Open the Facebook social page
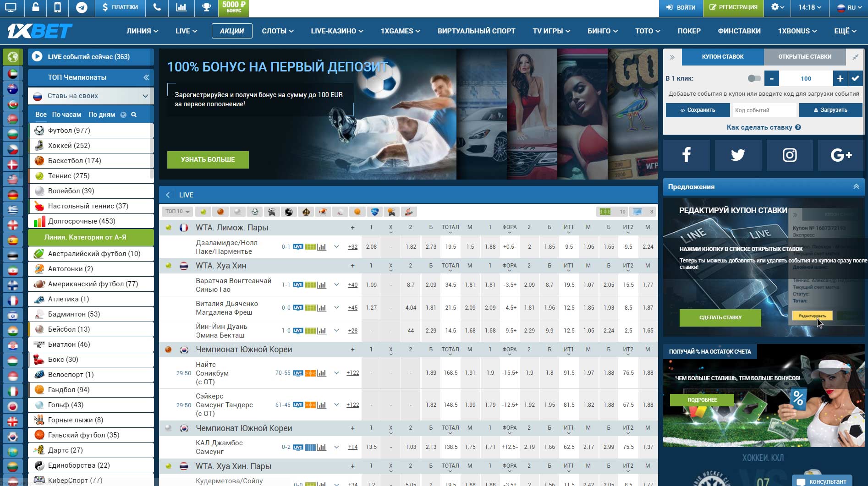The height and width of the screenshot is (486, 868). coord(686,155)
